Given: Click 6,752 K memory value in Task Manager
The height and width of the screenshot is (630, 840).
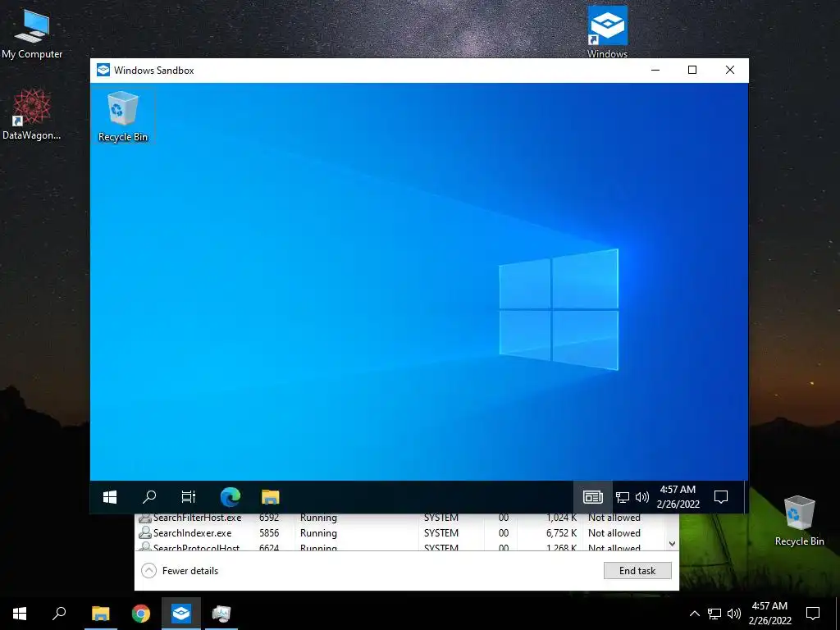Looking at the screenshot, I should click(561, 533).
